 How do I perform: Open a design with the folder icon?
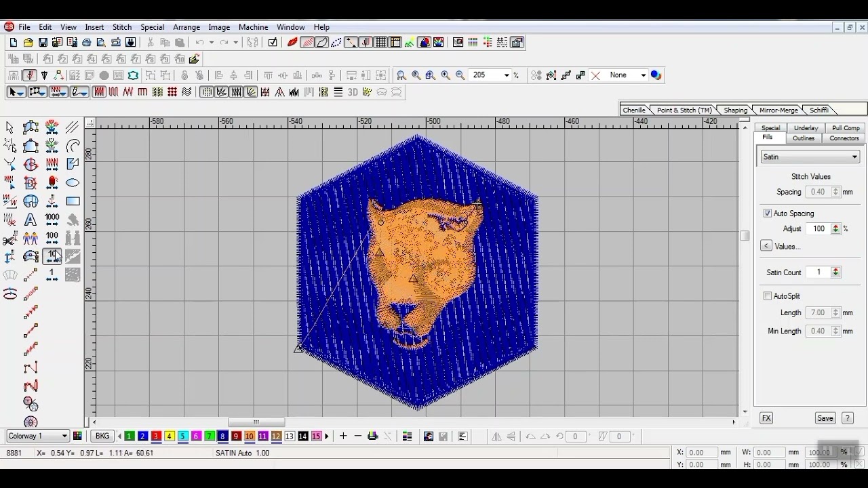[28, 42]
